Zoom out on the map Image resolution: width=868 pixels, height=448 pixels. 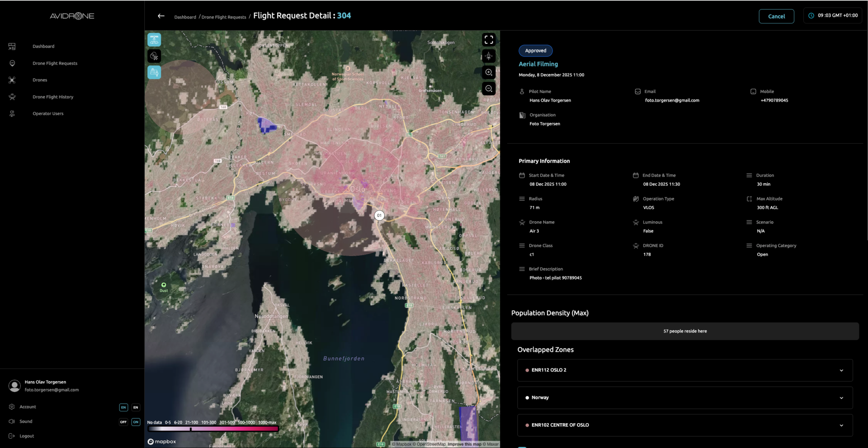point(489,89)
